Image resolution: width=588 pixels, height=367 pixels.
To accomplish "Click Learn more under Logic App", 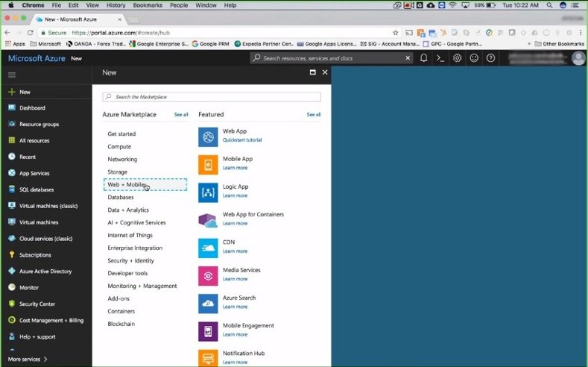I will pos(235,195).
